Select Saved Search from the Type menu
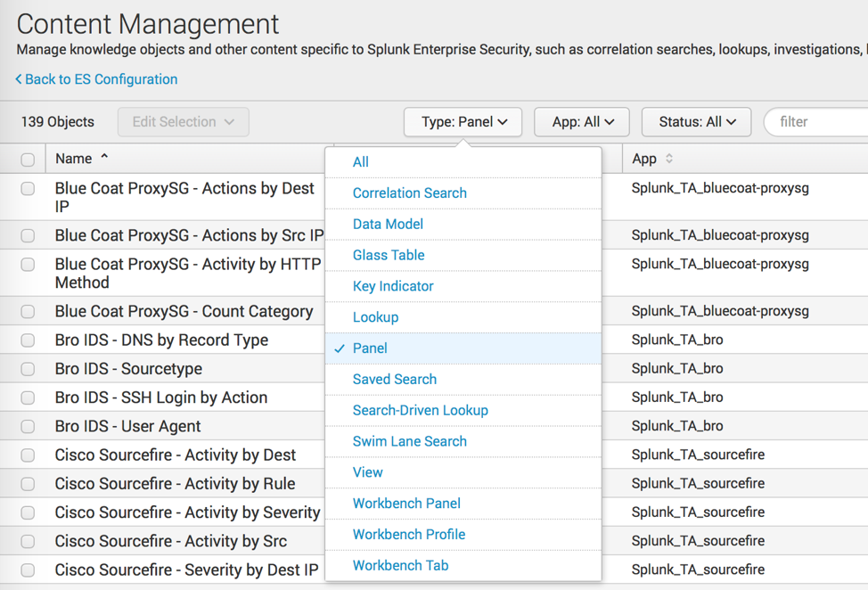 click(x=395, y=379)
